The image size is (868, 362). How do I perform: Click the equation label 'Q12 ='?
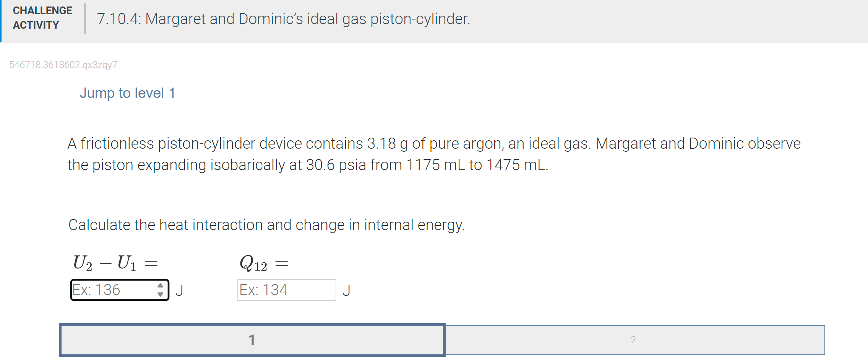[263, 262]
